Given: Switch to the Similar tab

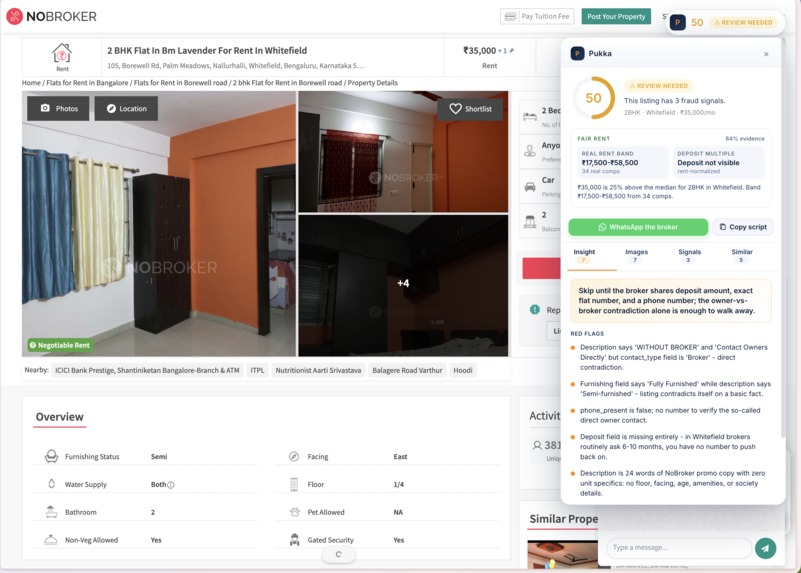Looking at the screenshot, I should tap(742, 256).
